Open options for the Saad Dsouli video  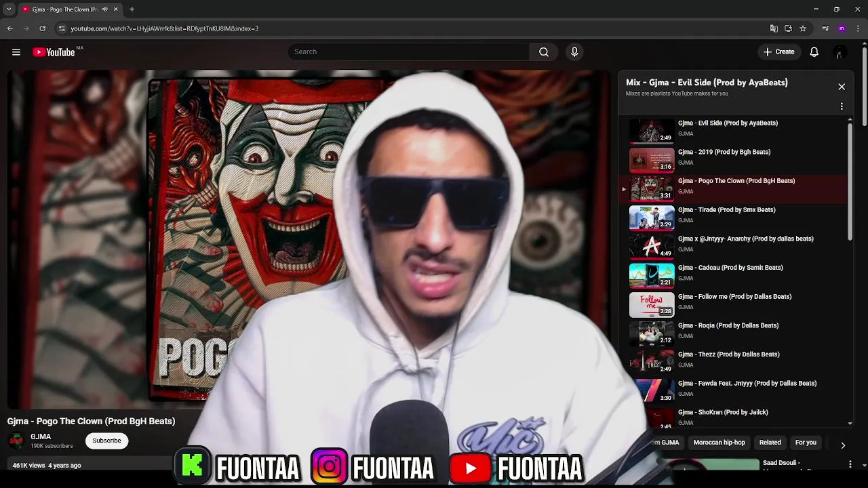click(850, 464)
